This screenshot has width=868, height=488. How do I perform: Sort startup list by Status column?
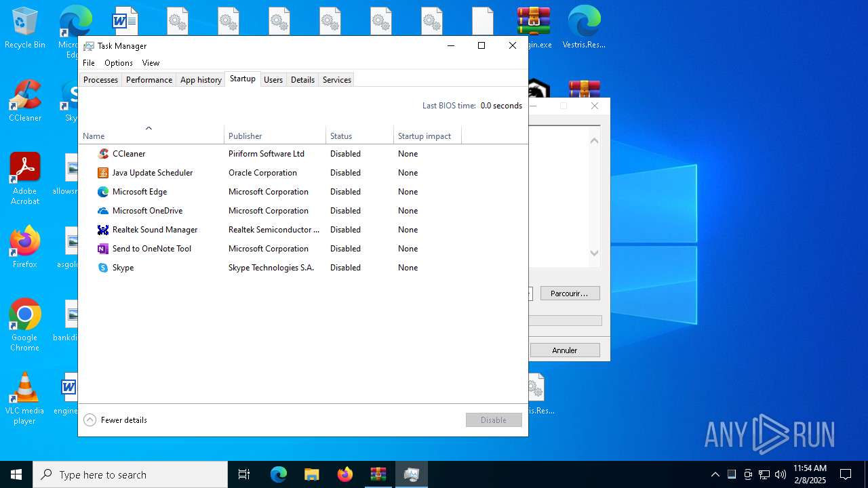coord(359,136)
